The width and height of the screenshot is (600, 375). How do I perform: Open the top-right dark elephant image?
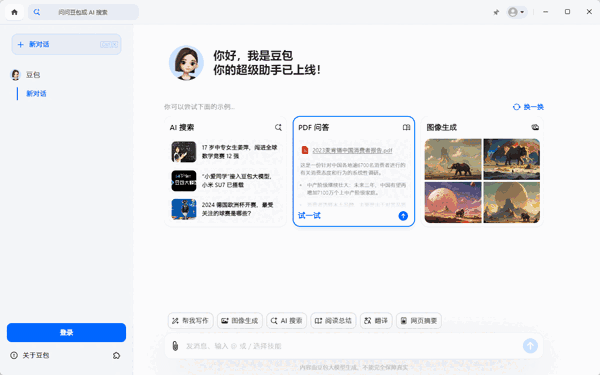[x=512, y=159]
